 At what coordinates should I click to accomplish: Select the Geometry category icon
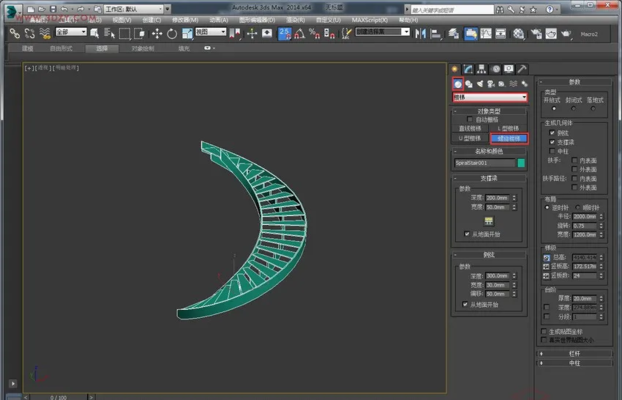(x=457, y=83)
